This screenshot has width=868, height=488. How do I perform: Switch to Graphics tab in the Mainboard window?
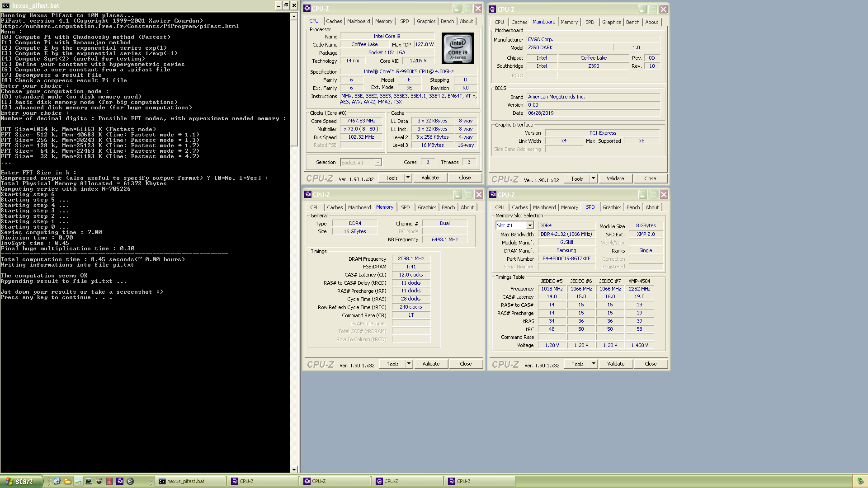611,22
